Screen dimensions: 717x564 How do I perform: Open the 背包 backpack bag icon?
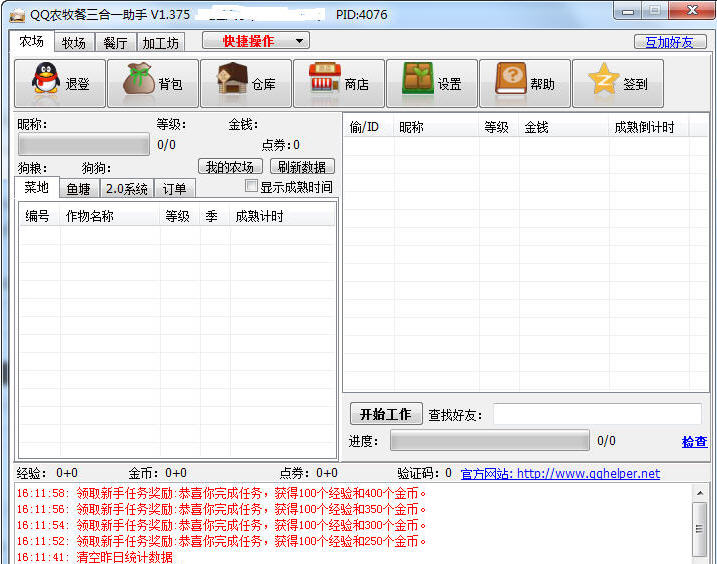153,83
